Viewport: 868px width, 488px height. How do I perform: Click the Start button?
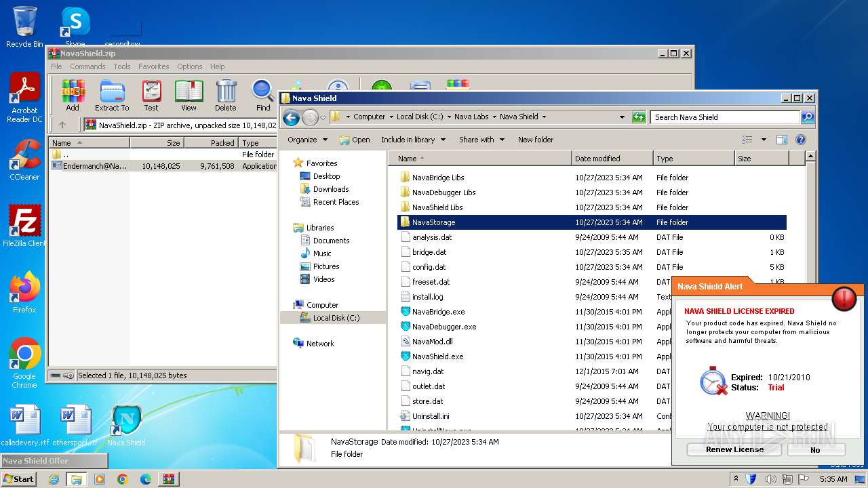point(18,479)
